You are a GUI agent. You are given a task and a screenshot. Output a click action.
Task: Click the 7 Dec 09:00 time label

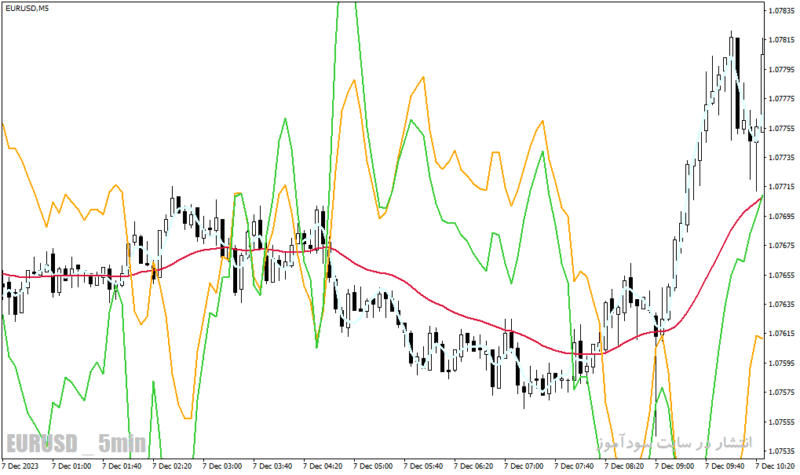[x=674, y=466]
